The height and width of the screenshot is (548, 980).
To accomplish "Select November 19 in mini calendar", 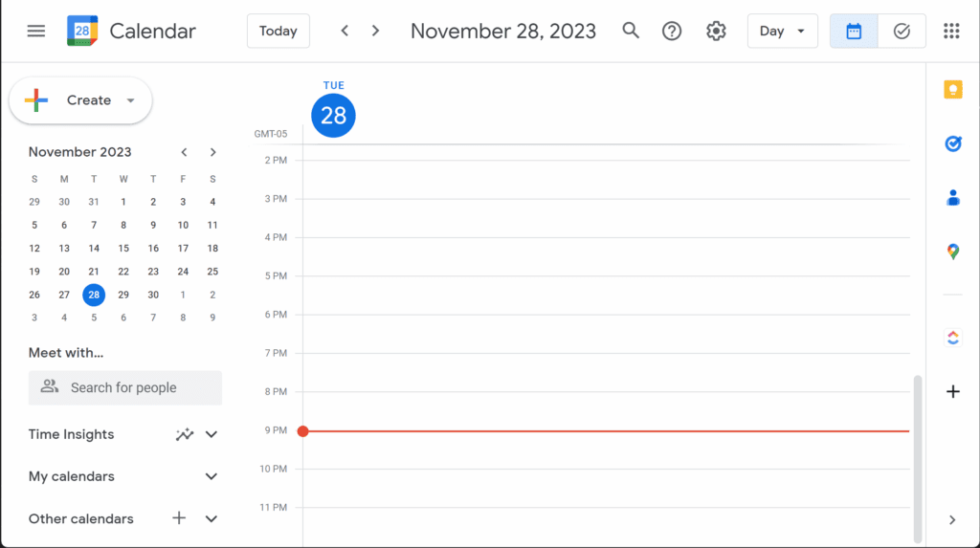I will click(x=34, y=272).
